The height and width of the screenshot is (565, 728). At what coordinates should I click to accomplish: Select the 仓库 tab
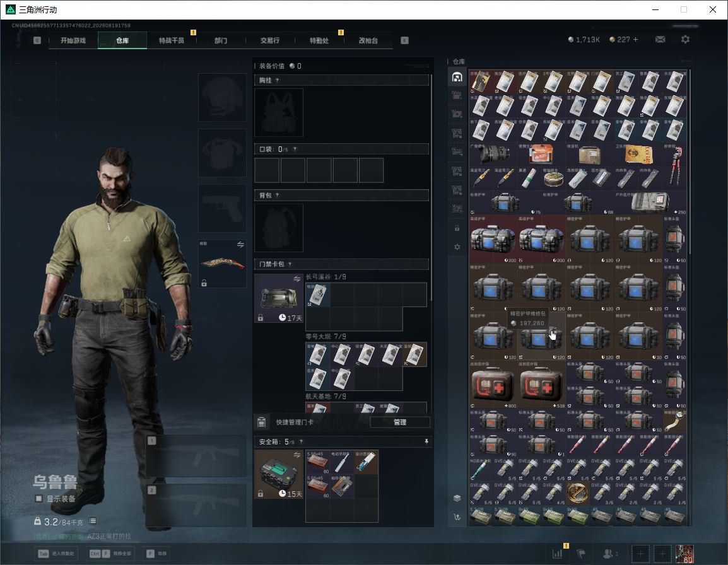(x=122, y=40)
